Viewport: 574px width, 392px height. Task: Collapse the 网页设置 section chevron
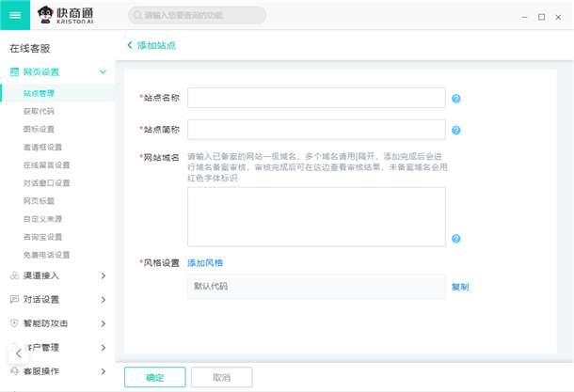click(x=103, y=71)
